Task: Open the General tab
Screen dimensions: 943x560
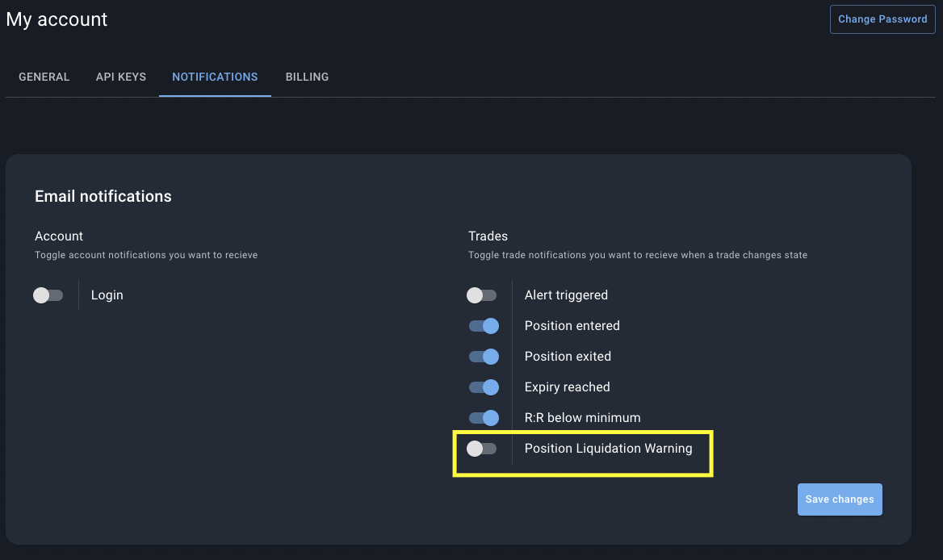Action: tap(44, 77)
